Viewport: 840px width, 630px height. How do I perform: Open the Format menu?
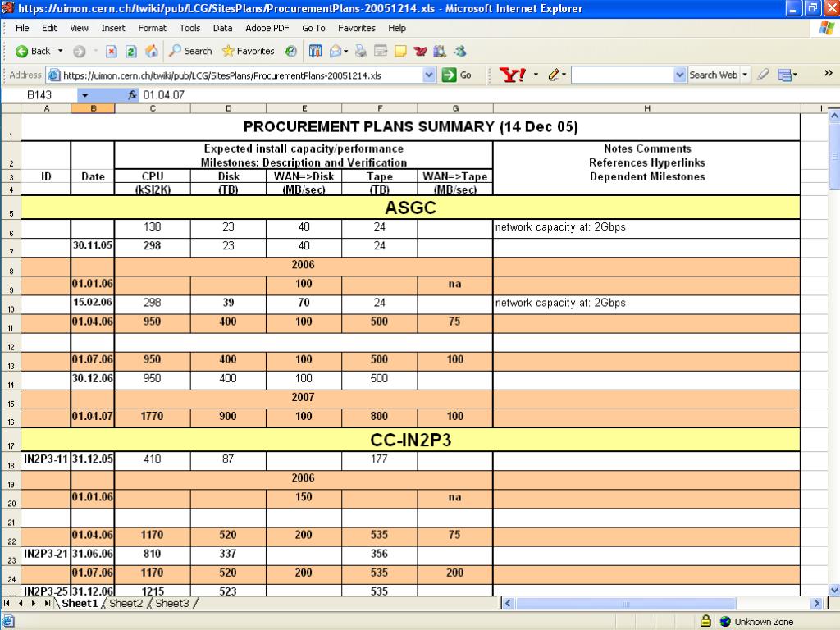click(152, 28)
